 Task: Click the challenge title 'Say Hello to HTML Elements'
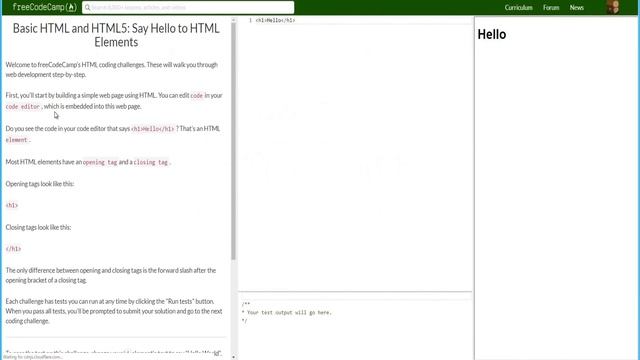tap(116, 35)
